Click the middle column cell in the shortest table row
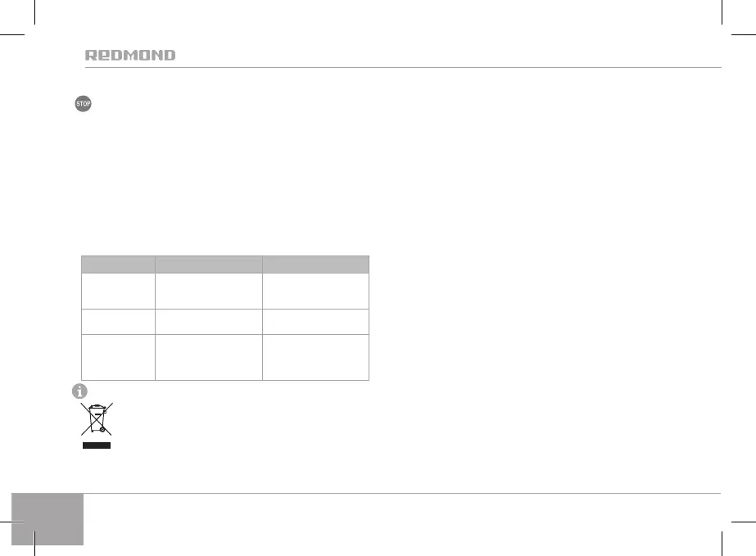The image size is (756, 556). pyautogui.click(x=209, y=319)
